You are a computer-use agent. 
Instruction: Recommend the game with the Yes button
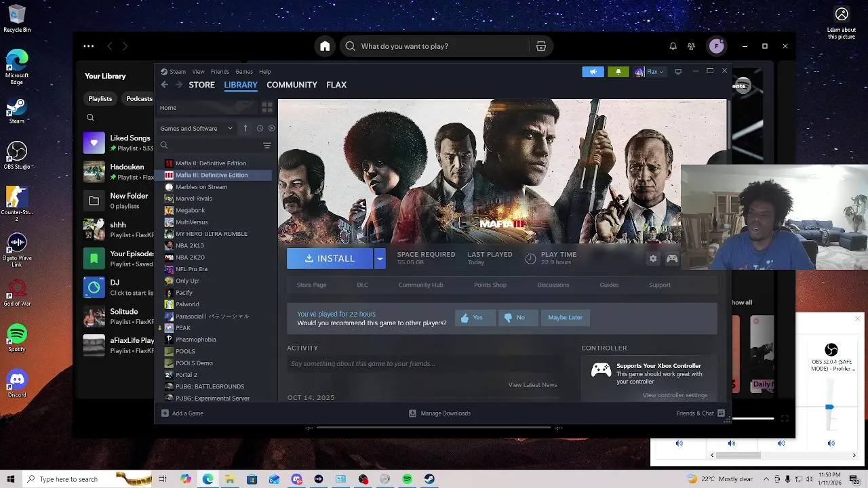tap(475, 318)
